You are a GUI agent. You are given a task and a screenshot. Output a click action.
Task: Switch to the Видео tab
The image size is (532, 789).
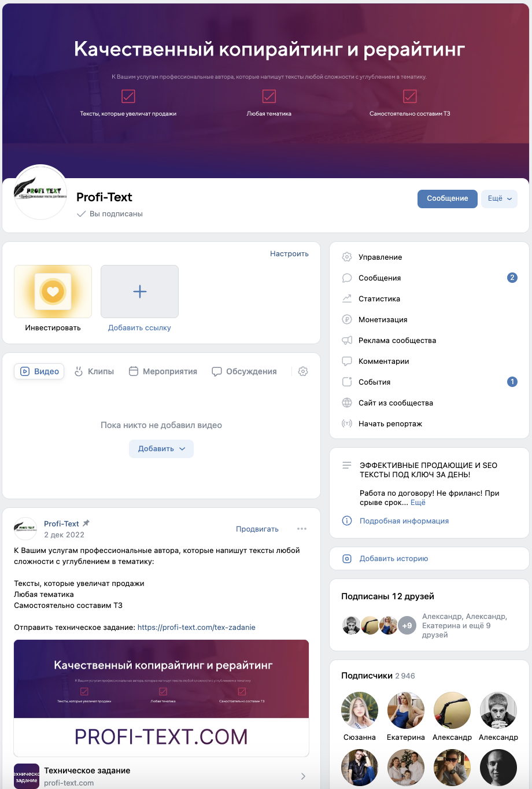coord(39,371)
